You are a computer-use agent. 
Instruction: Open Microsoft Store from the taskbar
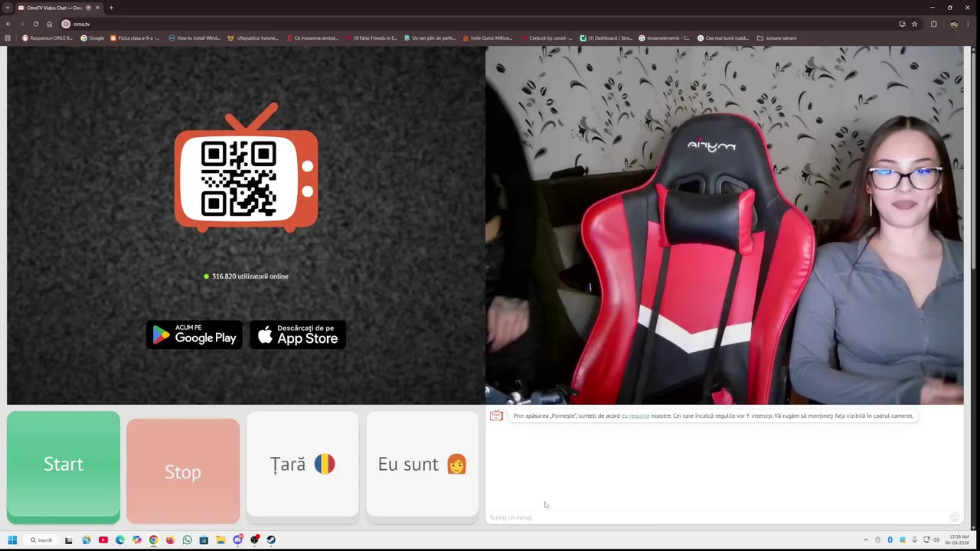click(x=204, y=540)
